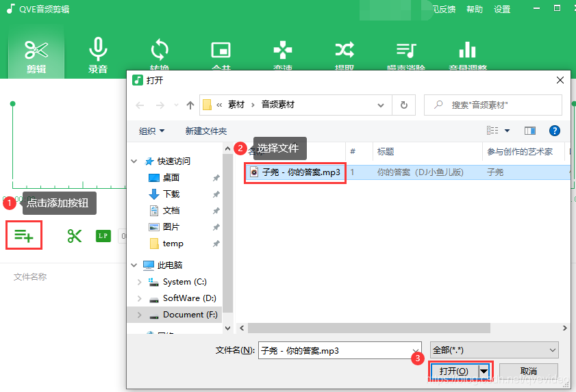Click navigation pane scroll up arrow

pos(228,148)
